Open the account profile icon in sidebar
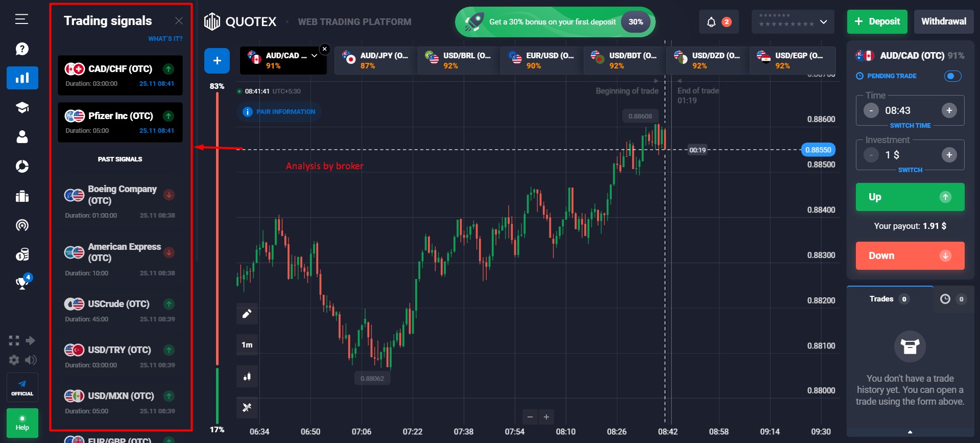 pyautogui.click(x=22, y=137)
